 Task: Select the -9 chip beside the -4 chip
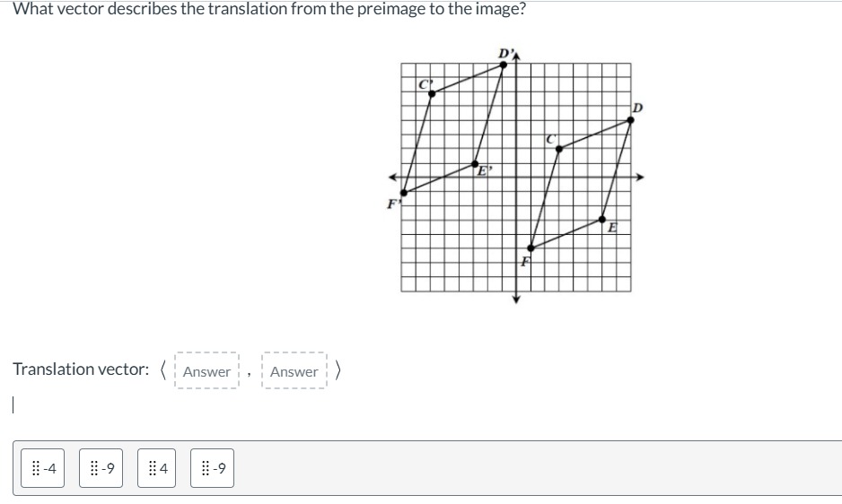pyautogui.click(x=101, y=468)
